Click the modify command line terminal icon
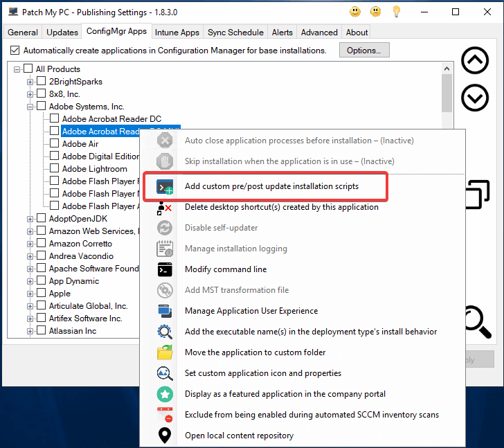 (165, 269)
